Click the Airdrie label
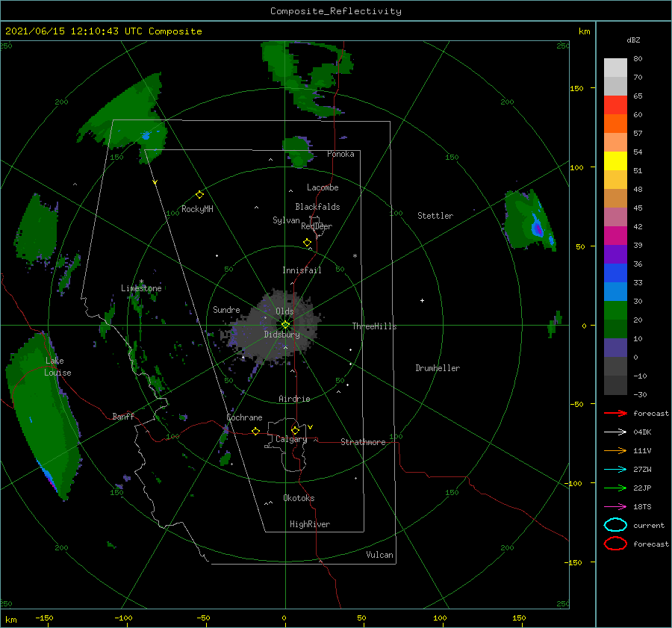 pos(294,399)
